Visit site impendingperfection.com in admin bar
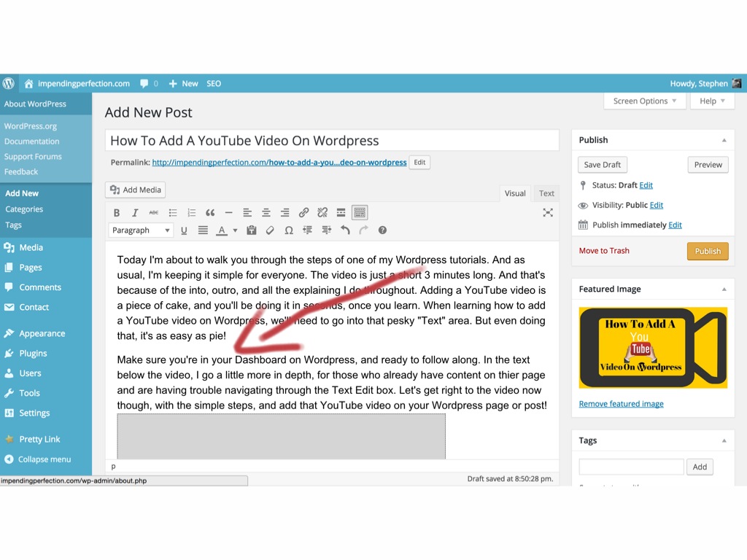The height and width of the screenshot is (560, 747). pyautogui.click(x=77, y=83)
